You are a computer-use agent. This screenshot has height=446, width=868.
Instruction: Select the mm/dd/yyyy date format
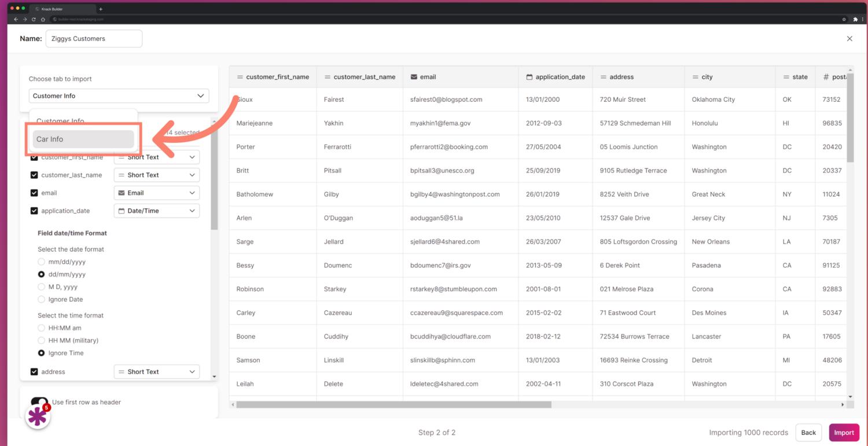click(41, 262)
